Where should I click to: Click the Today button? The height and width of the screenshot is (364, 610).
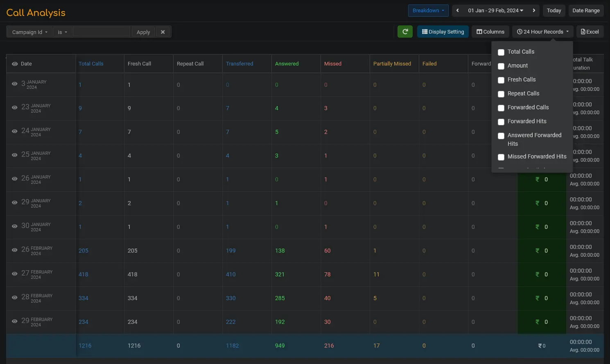[x=554, y=11]
